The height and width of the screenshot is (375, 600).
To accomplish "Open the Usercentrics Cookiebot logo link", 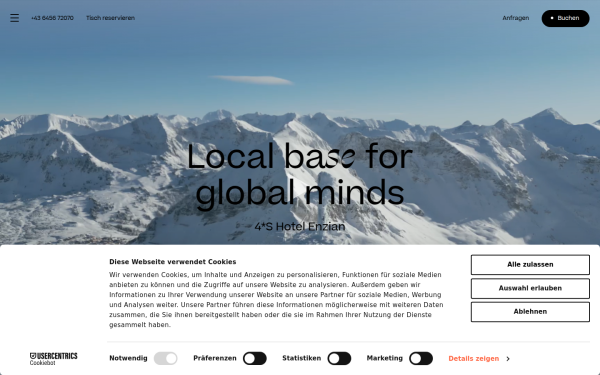I will tap(54, 359).
